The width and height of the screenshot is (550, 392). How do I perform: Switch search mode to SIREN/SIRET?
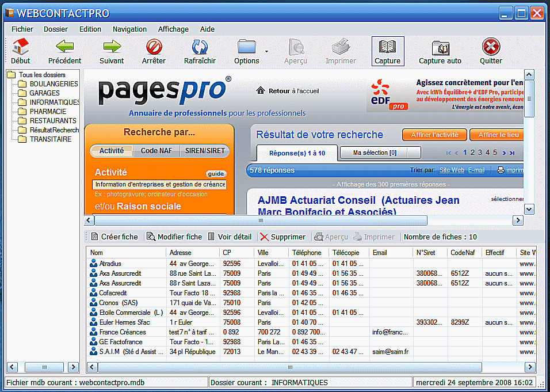[x=204, y=151]
